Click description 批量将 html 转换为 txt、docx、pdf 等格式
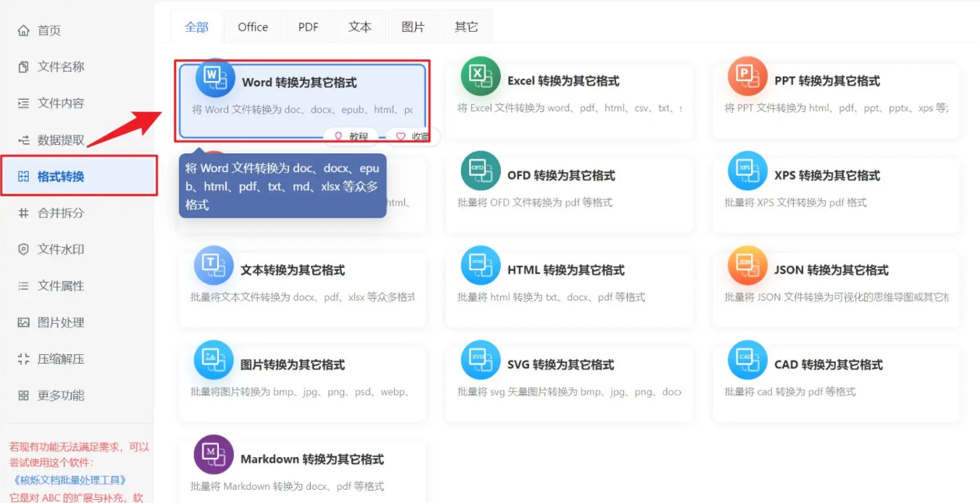The height and width of the screenshot is (503, 980). pos(552,297)
